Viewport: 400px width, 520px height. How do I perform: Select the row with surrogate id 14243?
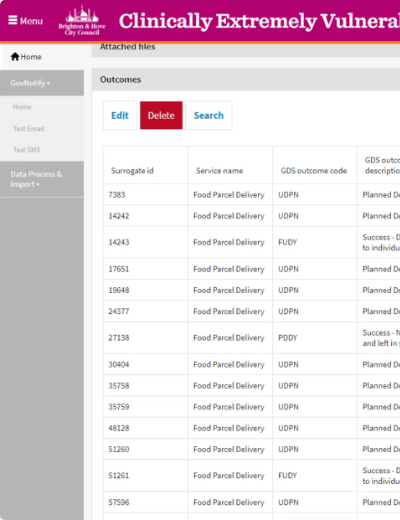tap(252, 242)
